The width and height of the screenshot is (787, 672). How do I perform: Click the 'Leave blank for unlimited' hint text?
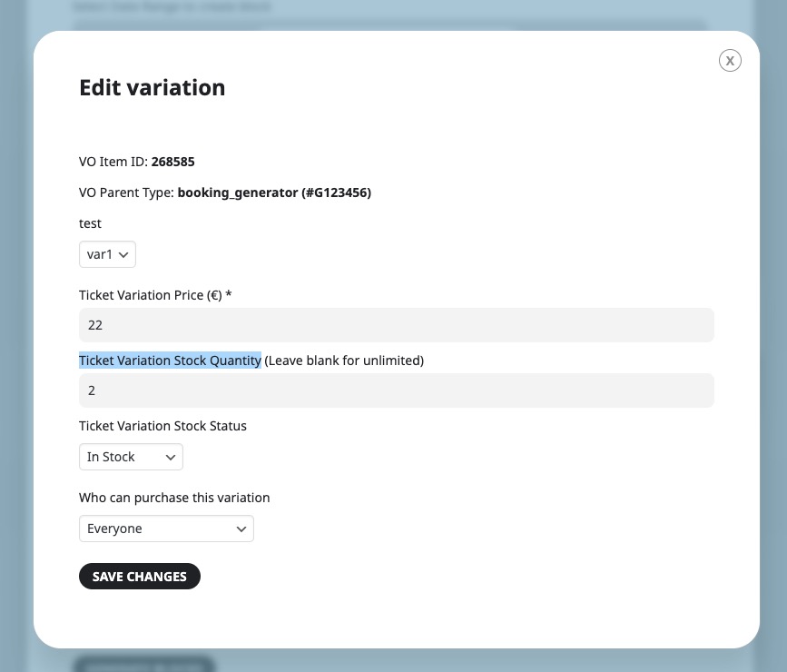(x=344, y=361)
